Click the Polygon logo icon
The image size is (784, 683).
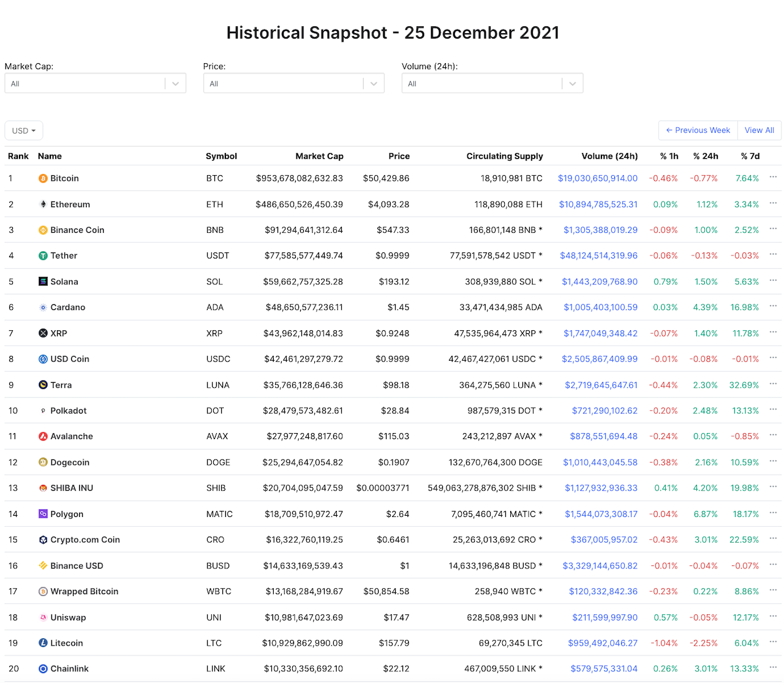tap(43, 514)
